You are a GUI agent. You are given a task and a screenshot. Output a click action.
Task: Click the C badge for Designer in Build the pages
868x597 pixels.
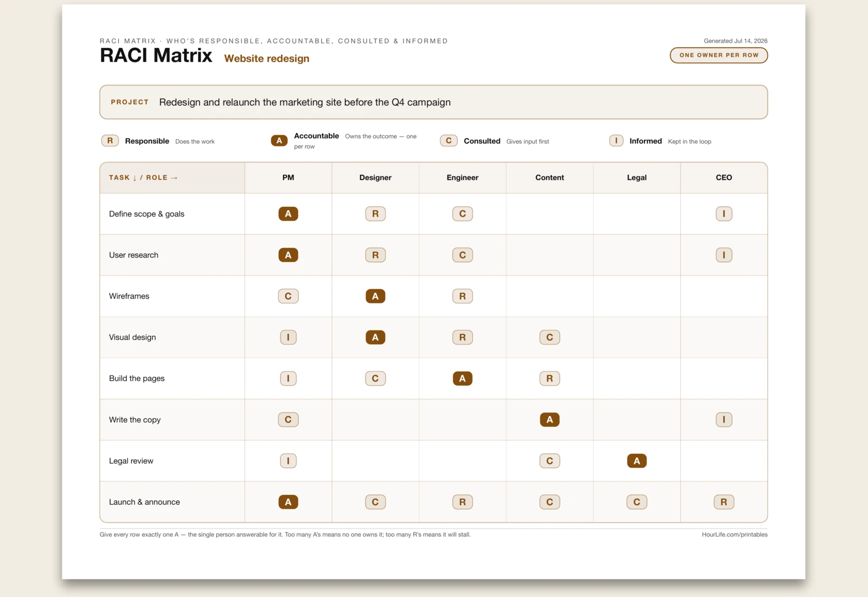point(375,379)
